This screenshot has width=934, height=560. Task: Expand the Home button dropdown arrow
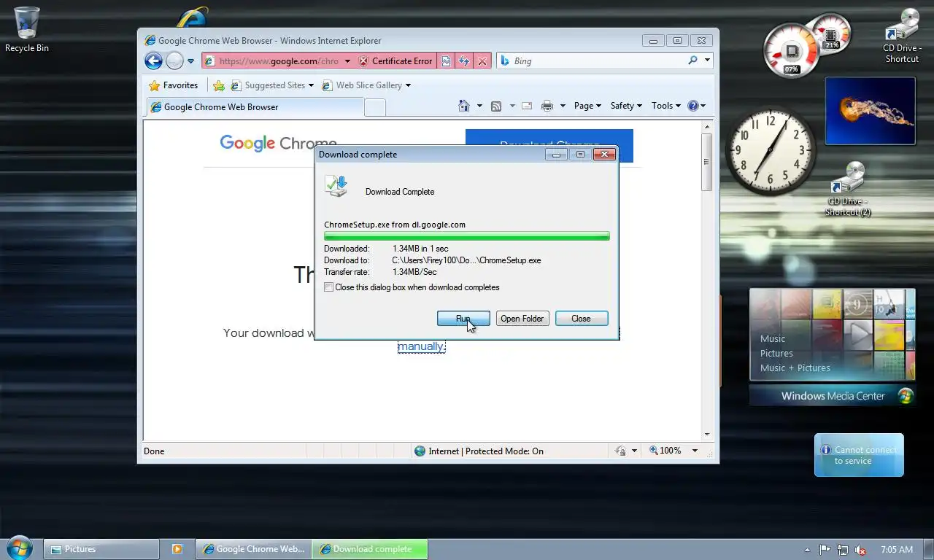[479, 106]
